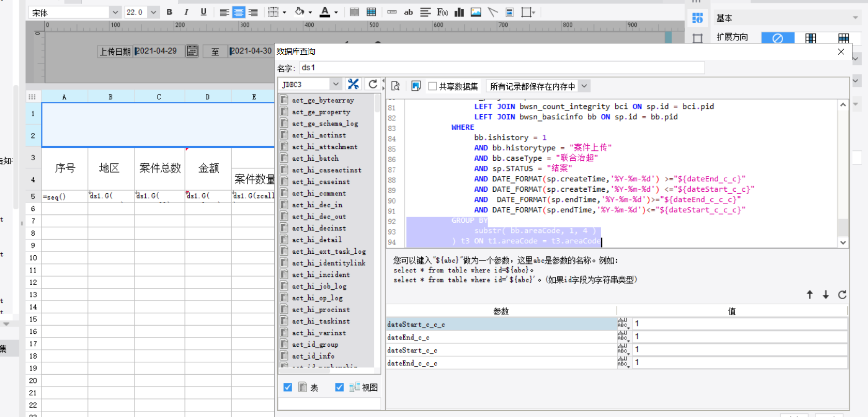The width and height of the screenshot is (868, 417).
Task: Toggle the 视图 views checkbox
Action: [339, 387]
